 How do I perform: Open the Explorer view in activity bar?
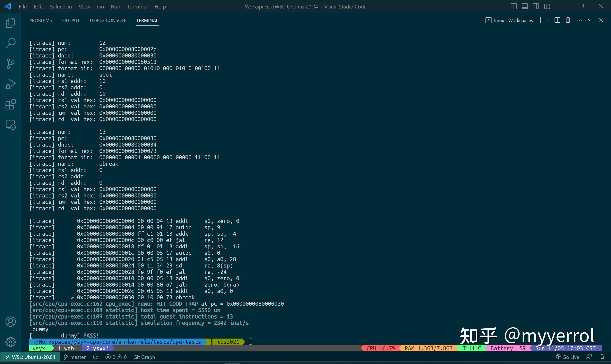click(x=10, y=23)
